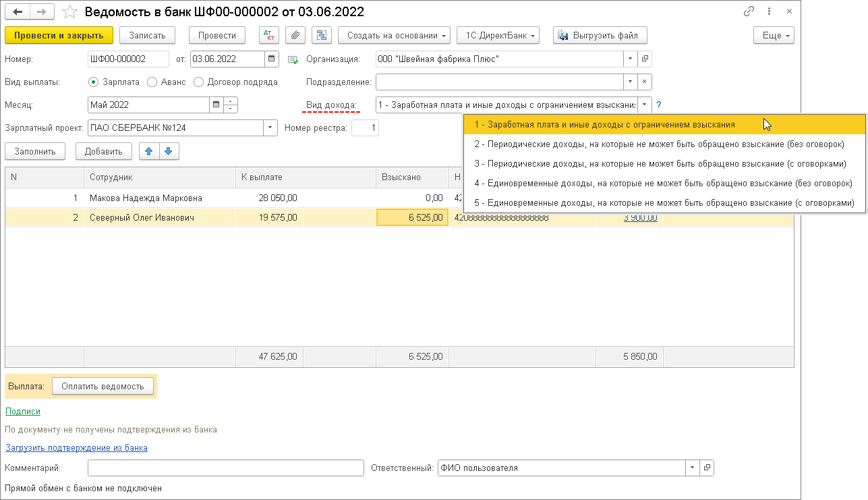Go back with the left arrow button
The width and height of the screenshot is (868, 500).
pos(18,11)
